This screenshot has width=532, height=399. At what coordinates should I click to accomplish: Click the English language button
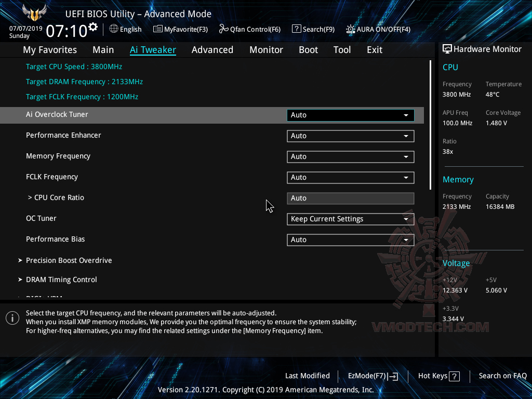[x=126, y=29]
